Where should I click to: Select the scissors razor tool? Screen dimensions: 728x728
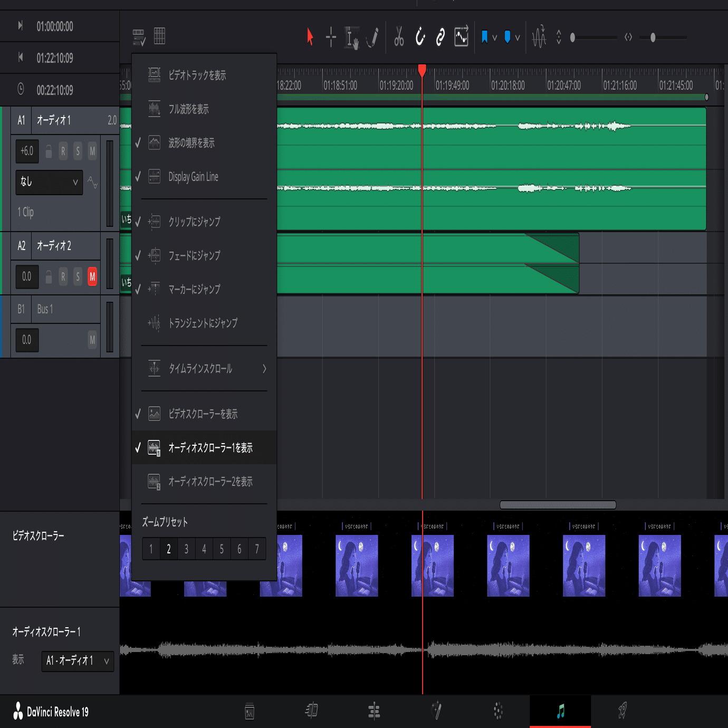[399, 37]
